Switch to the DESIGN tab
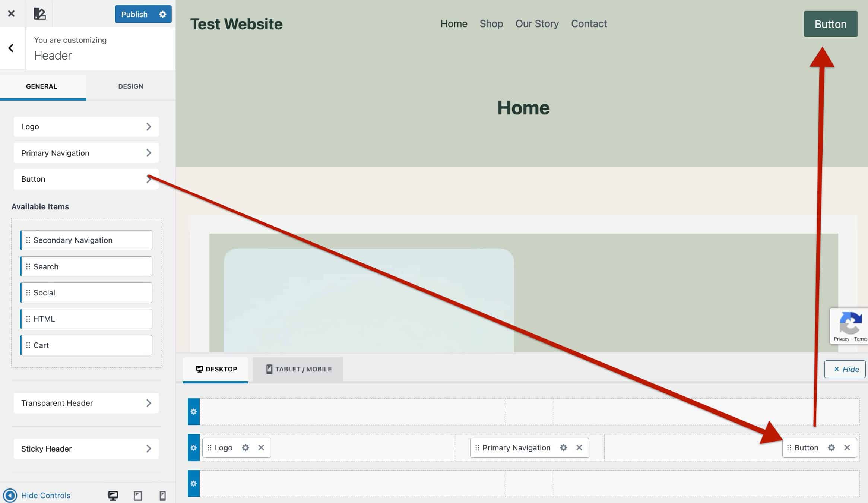 (x=130, y=86)
